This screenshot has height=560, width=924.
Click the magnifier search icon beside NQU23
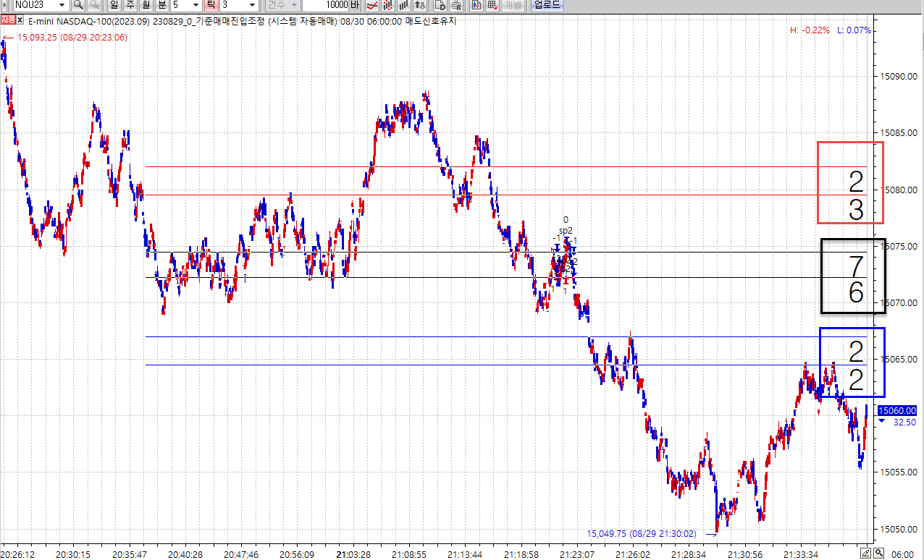pos(77,5)
